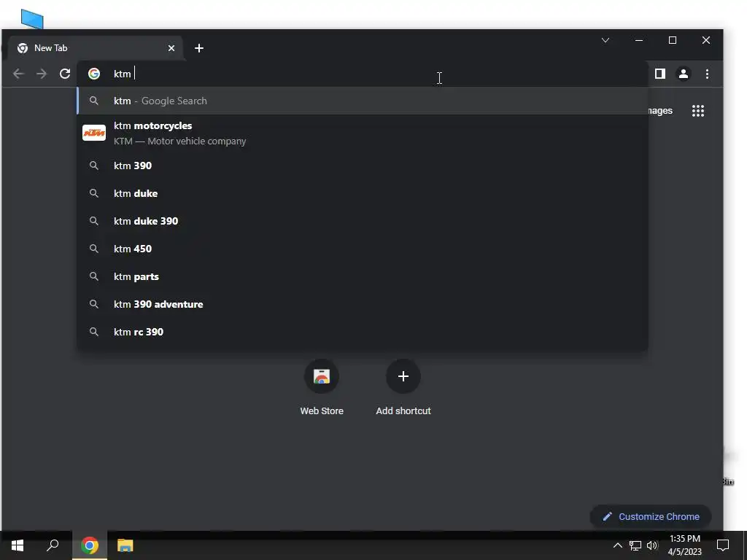
Task: Choose the 'ktm duke 390' suggestion
Action: (x=362, y=221)
